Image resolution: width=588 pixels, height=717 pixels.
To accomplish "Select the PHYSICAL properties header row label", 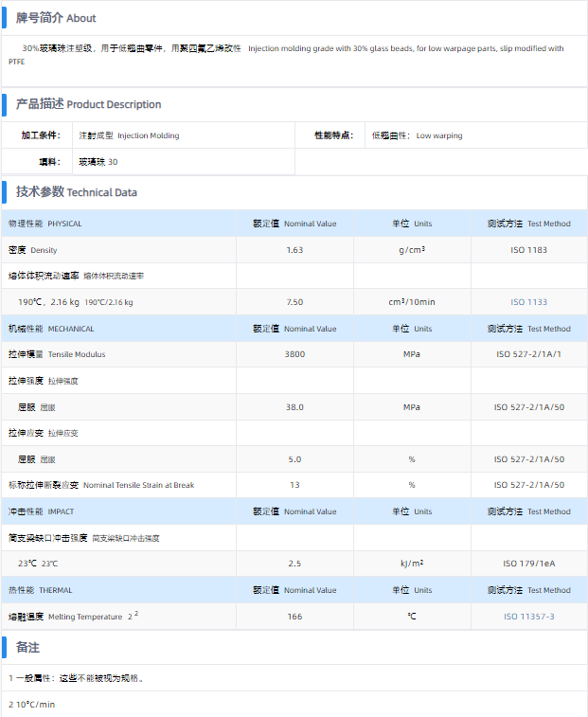I will [45, 224].
